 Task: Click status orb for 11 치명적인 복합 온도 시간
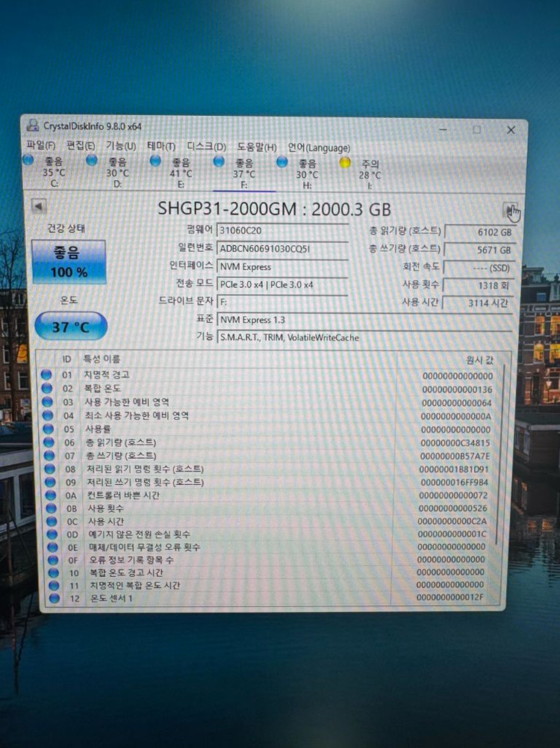coord(55,585)
